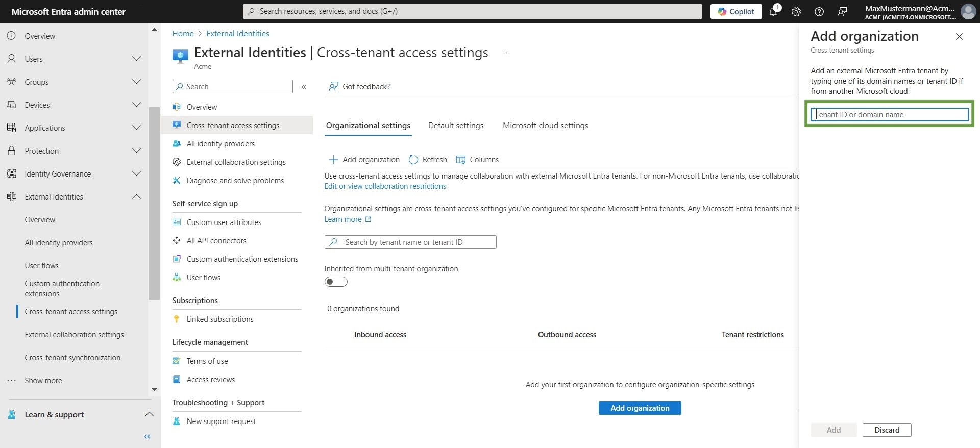Open the Columns chooser
The height and width of the screenshot is (448, 980).
477,159
